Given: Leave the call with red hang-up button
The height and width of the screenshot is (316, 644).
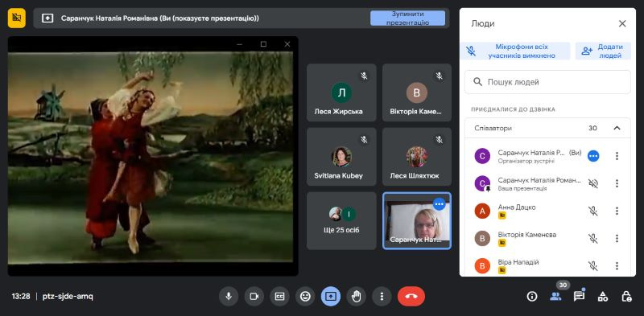Looking at the screenshot, I should 411,297.
